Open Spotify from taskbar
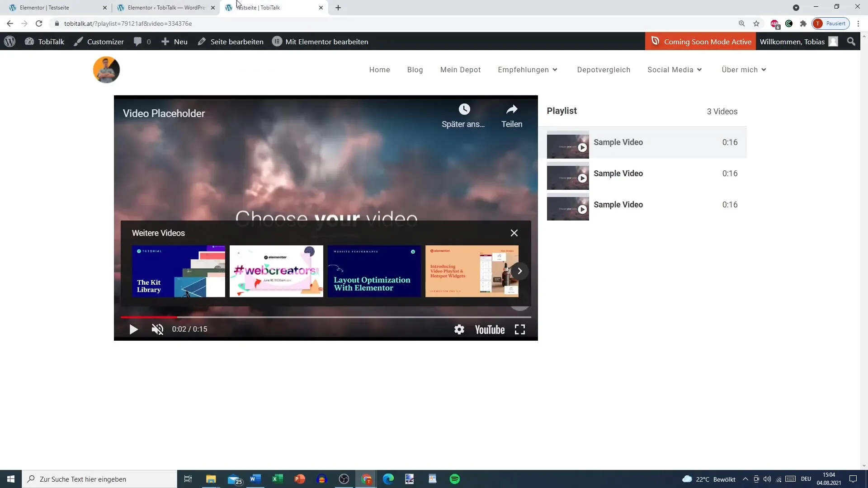The width and height of the screenshot is (868, 488). tap(455, 479)
